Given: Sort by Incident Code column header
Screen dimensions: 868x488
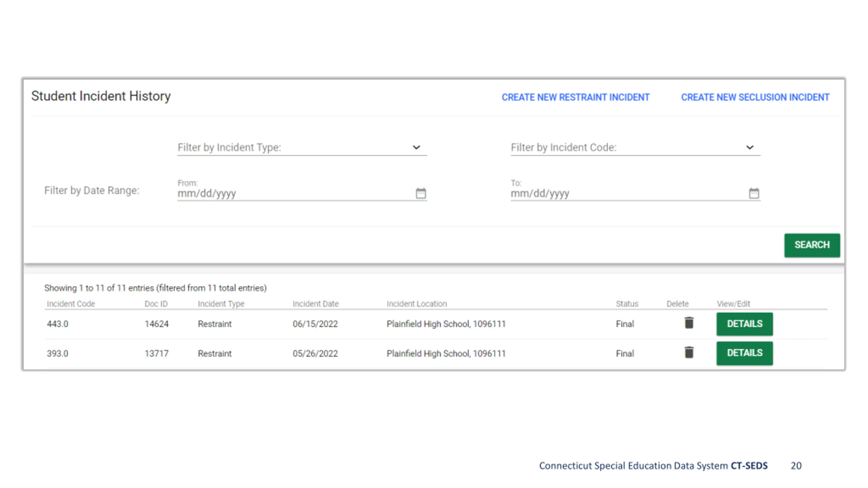Looking at the screenshot, I should pyautogui.click(x=71, y=304).
